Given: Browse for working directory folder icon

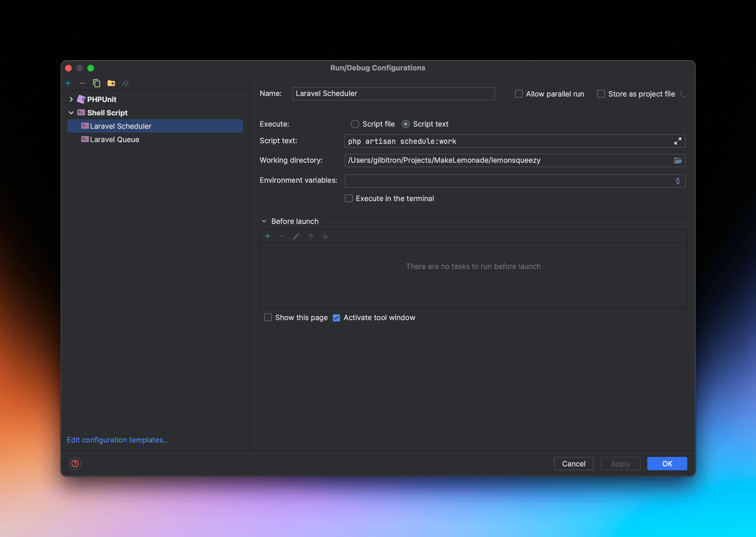Looking at the screenshot, I should point(678,160).
